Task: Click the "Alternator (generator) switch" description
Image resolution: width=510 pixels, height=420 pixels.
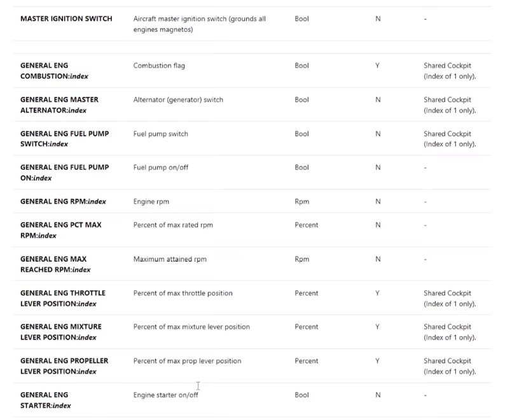Action: tap(178, 100)
